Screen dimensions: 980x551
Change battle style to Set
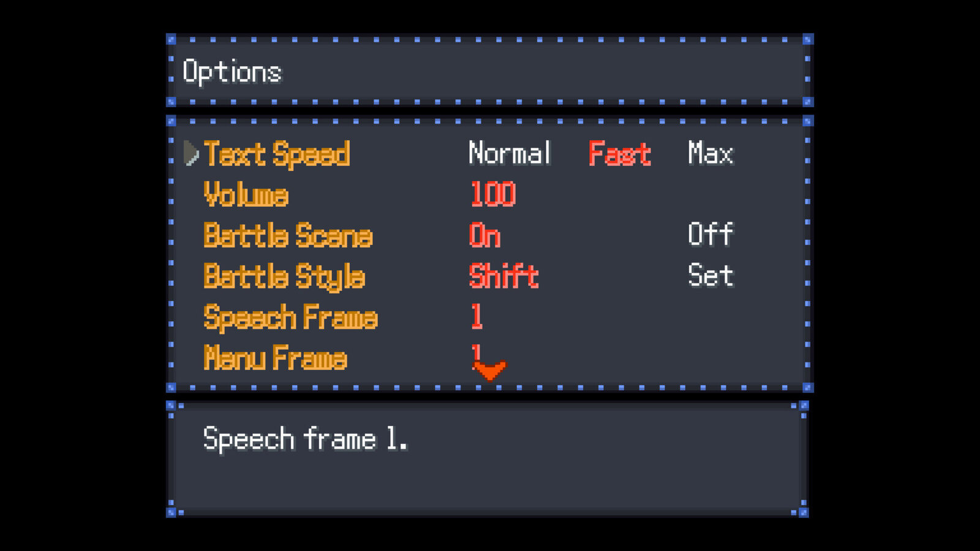click(710, 275)
